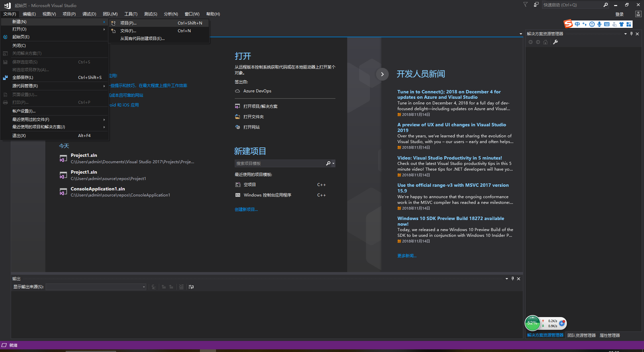Open the template search dropdown arrow
Image resolution: width=644 pixels, height=352 pixels.
[333, 164]
